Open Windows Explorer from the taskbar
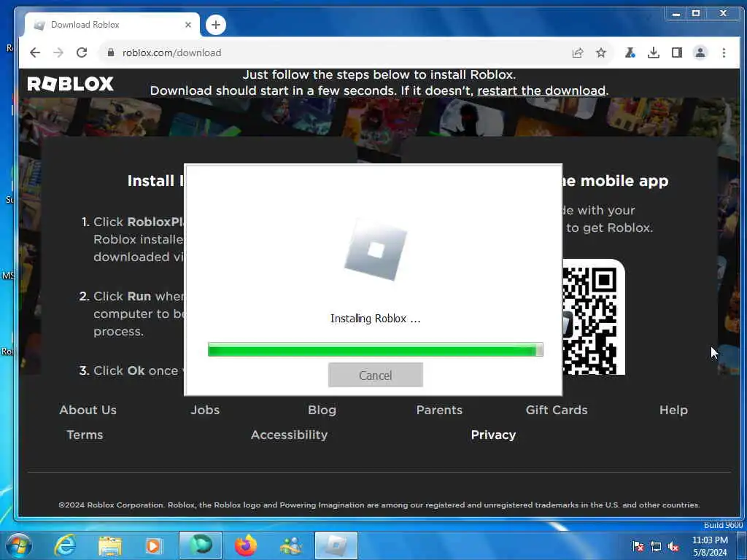747x560 pixels. point(110,545)
